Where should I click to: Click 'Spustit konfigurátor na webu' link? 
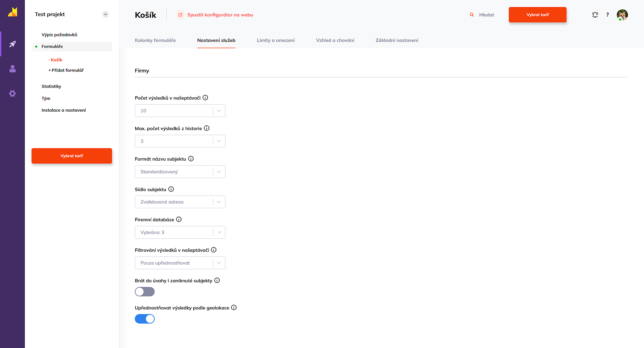click(220, 15)
